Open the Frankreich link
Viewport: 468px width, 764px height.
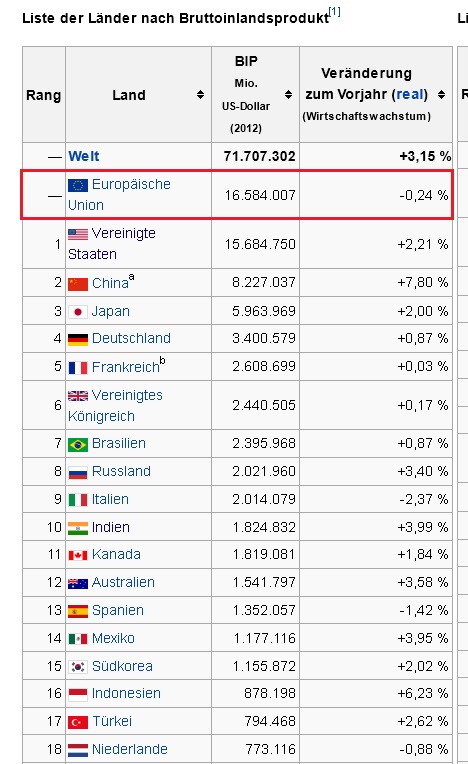[x=126, y=367]
